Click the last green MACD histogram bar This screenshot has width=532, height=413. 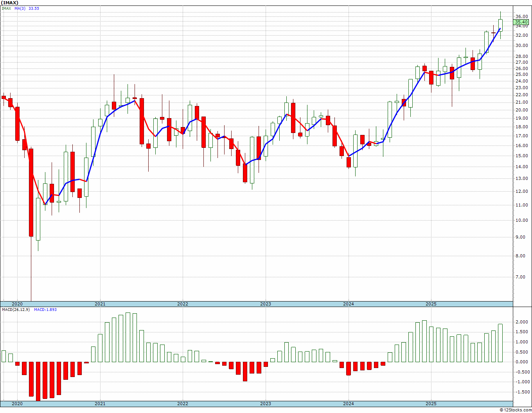500,343
